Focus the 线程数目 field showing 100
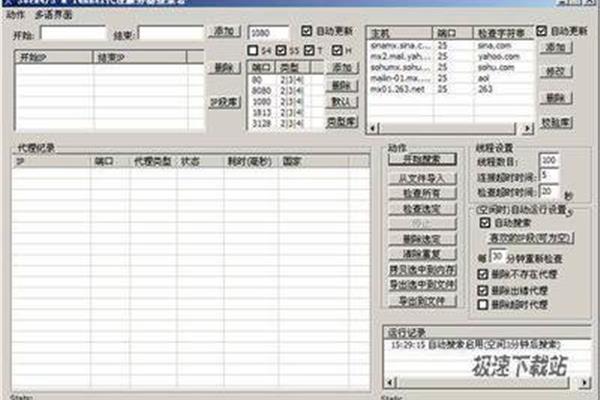Viewport: 600px width, 400px height. click(549, 160)
